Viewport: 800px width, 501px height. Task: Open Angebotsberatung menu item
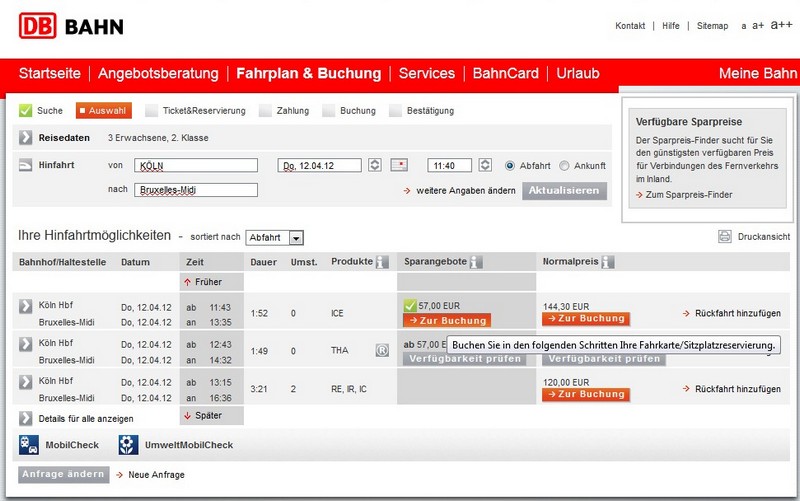[158, 73]
